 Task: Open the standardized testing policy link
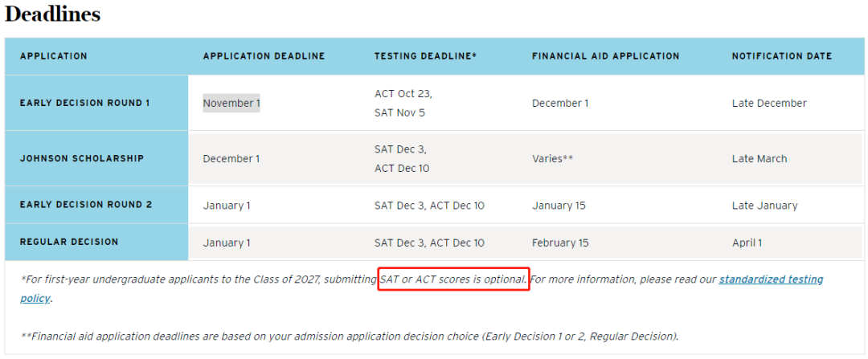[770, 279]
